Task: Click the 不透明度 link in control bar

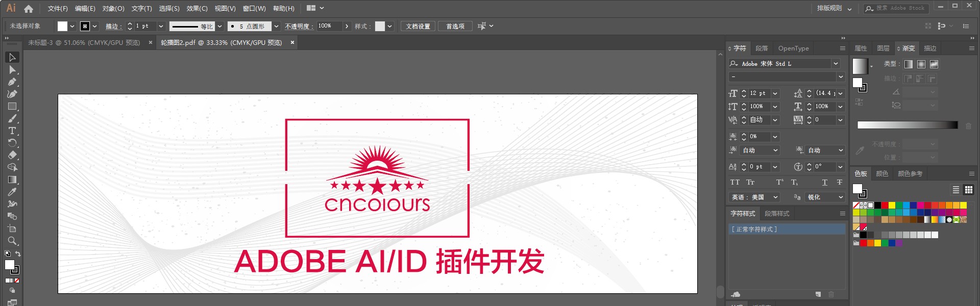Action: [x=299, y=27]
